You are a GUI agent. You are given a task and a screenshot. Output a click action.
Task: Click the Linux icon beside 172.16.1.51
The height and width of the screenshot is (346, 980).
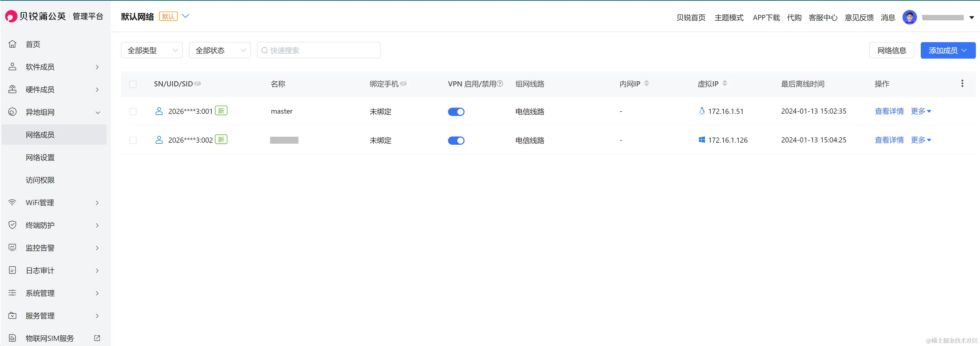(702, 111)
